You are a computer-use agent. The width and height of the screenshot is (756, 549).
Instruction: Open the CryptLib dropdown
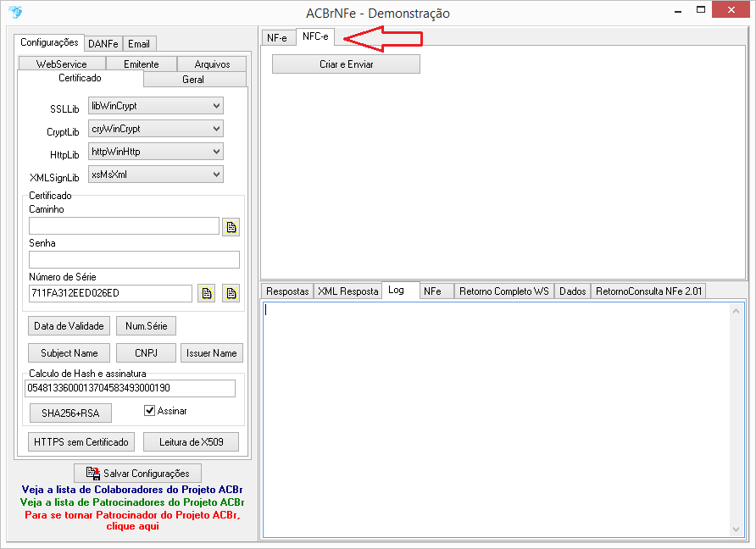pyautogui.click(x=156, y=129)
